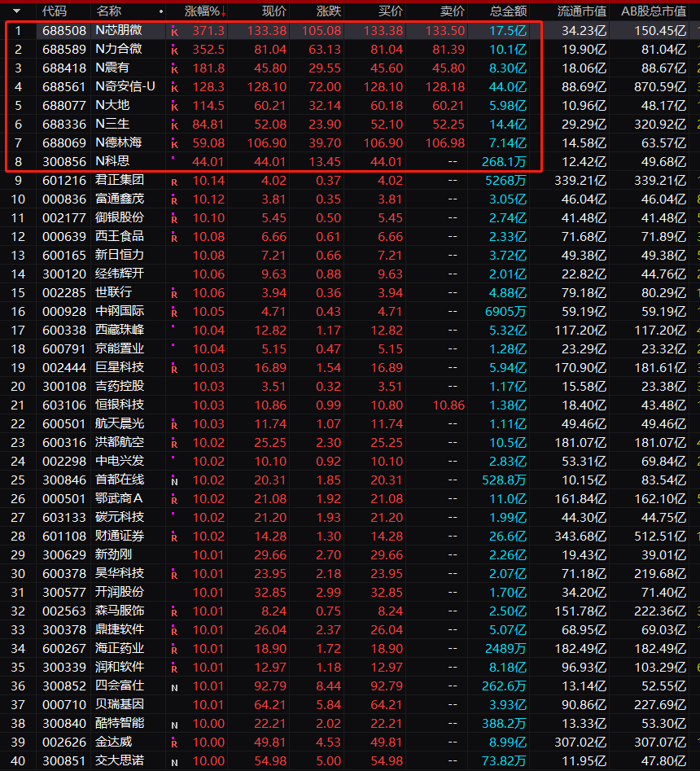Click the K marker icon beside N三生
This screenshot has height=771, width=700.
(x=174, y=125)
